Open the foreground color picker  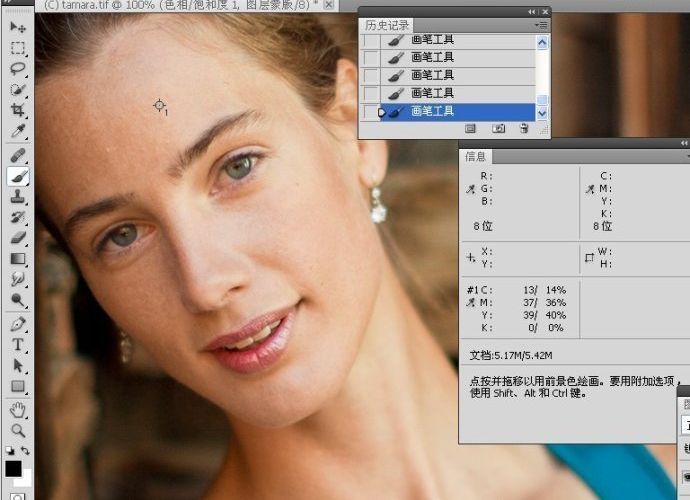coord(13,469)
